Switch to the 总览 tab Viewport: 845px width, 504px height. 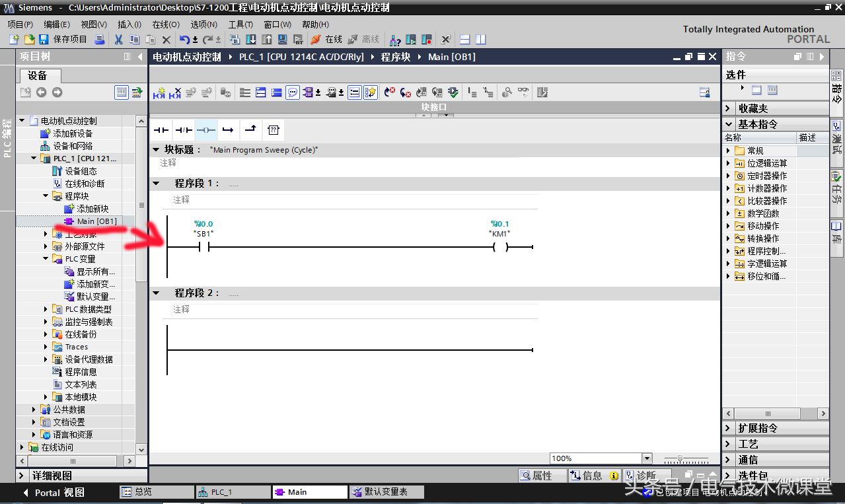coord(157,492)
